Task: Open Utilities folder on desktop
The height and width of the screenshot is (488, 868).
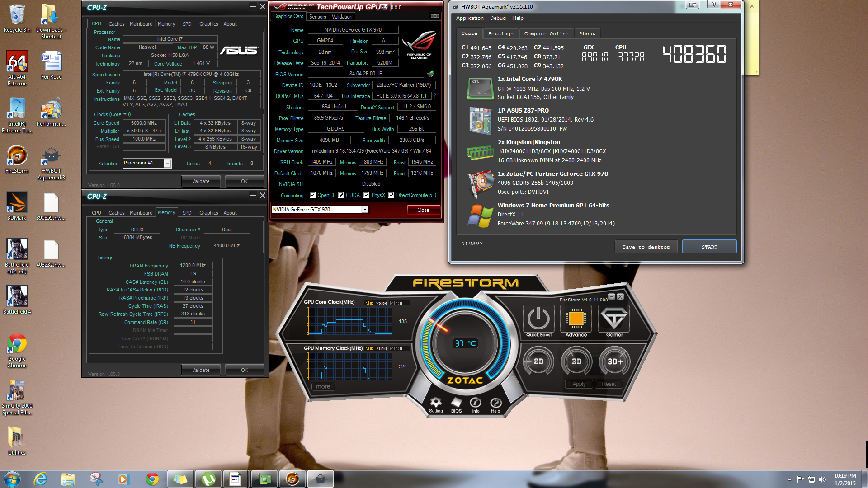Action: pos(17,441)
